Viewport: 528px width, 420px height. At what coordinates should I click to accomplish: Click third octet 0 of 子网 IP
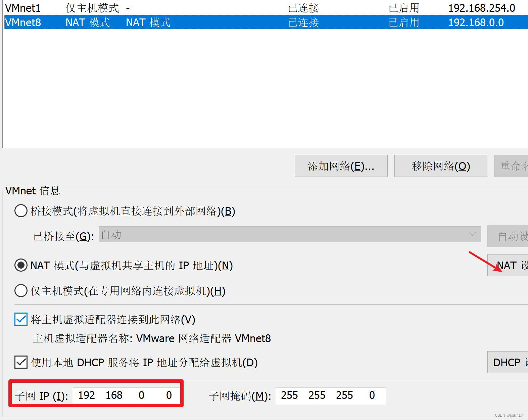[141, 395]
